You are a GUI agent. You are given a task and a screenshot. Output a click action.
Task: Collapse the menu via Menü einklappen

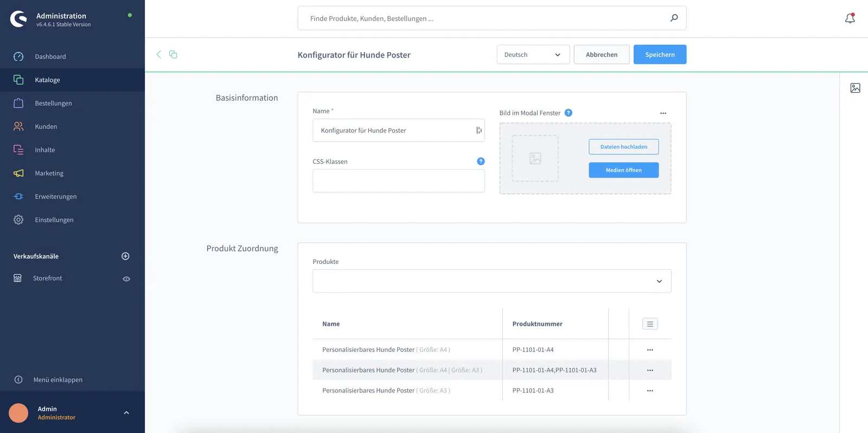72,379
